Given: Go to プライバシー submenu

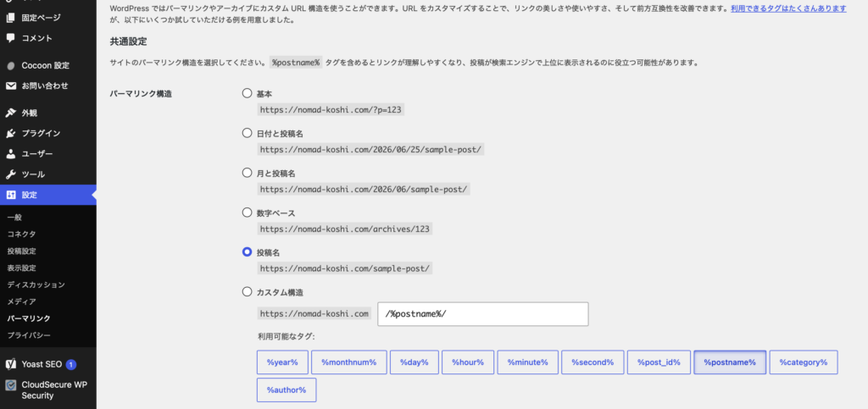Looking at the screenshot, I should [29, 335].
